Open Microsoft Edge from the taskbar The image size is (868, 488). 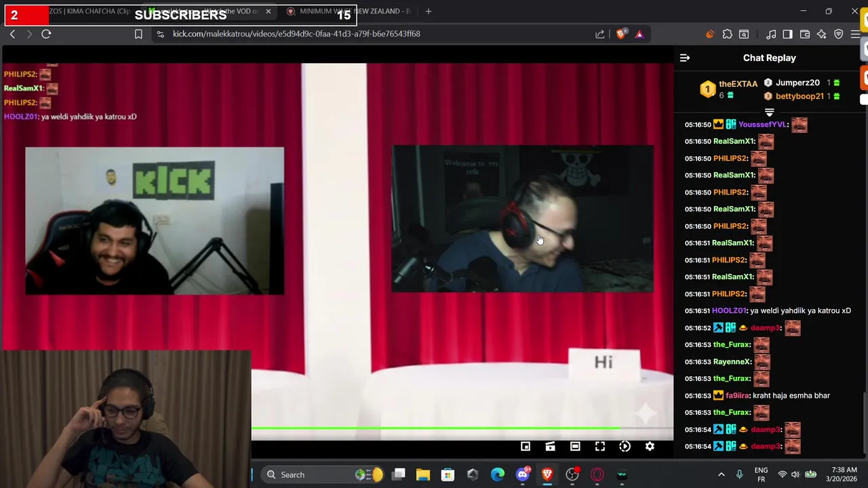pyautogui.click(x=498, y=475)
